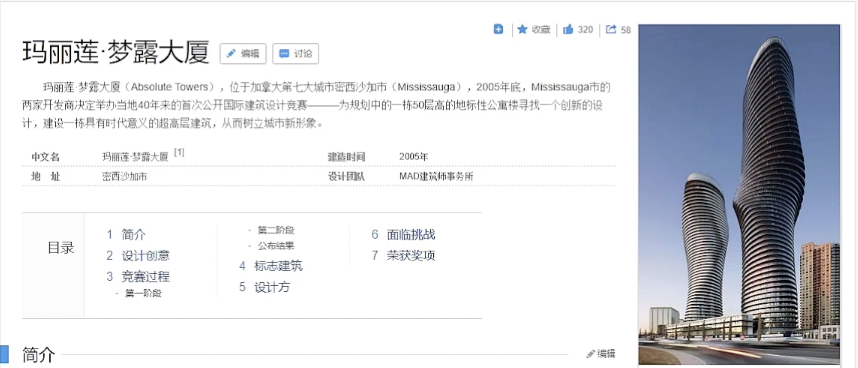Click the 建造时间 field label
This screenshot has height=368, width=858.
346,157
